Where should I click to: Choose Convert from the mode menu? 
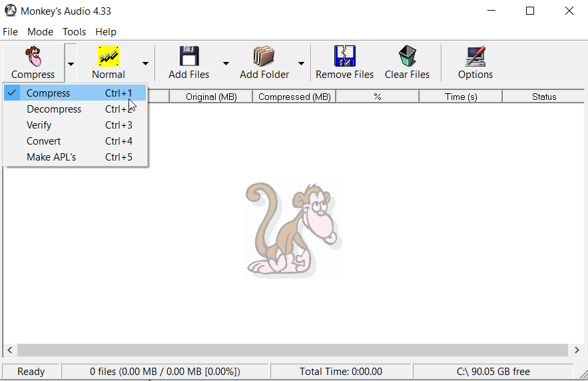75,141
